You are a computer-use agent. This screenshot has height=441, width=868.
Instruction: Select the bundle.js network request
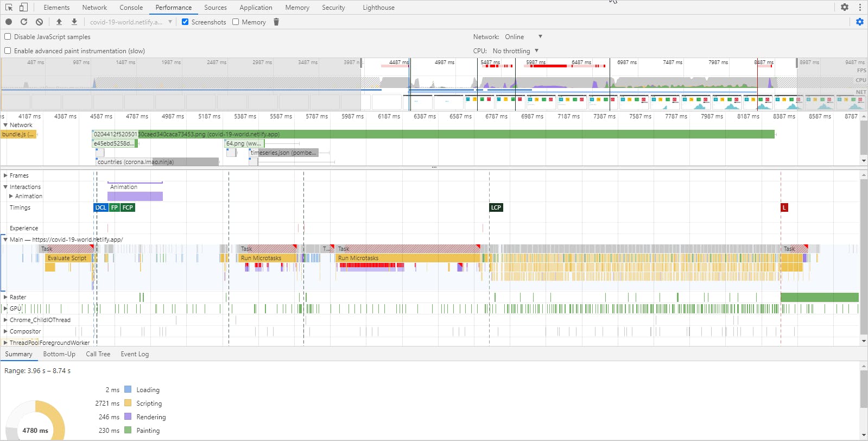click(18, 134)
